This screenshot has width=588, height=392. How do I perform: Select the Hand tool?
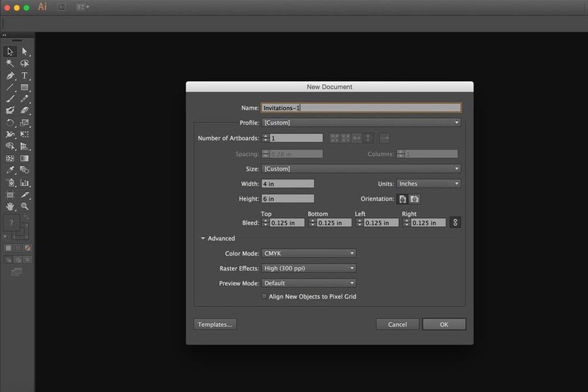click(10, 206)
